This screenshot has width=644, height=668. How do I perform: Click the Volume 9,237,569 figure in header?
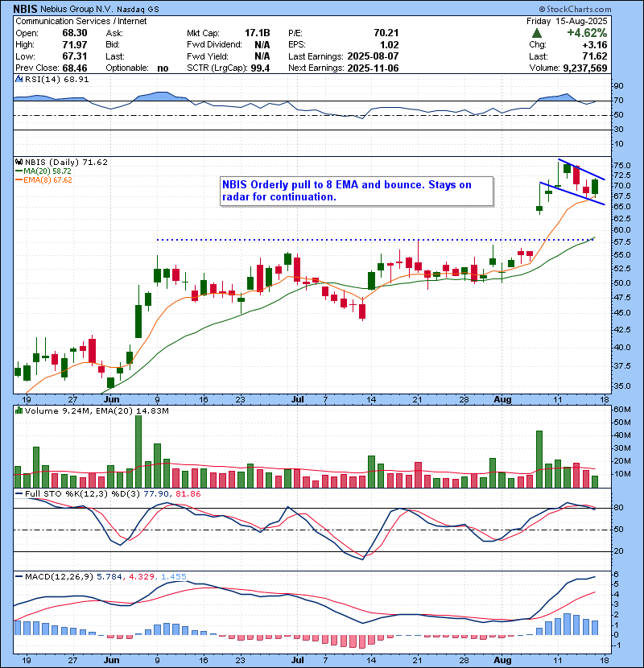click(585, 68)
